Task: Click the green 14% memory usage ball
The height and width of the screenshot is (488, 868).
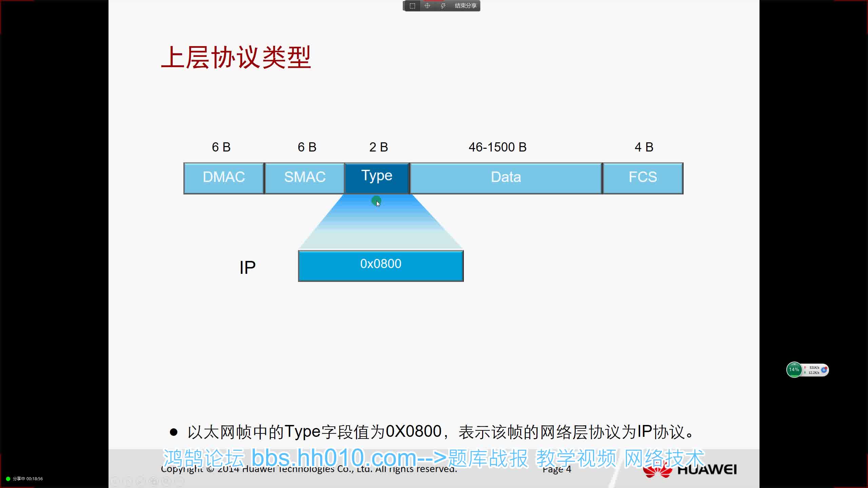Action: coord(794,370)
